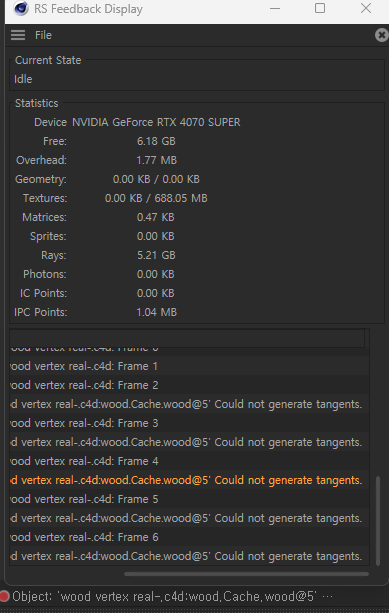The height and width of the screenshot is (613, 389).
Task: Click the vertical scrollbar of the log list
Action: point(378,521)
